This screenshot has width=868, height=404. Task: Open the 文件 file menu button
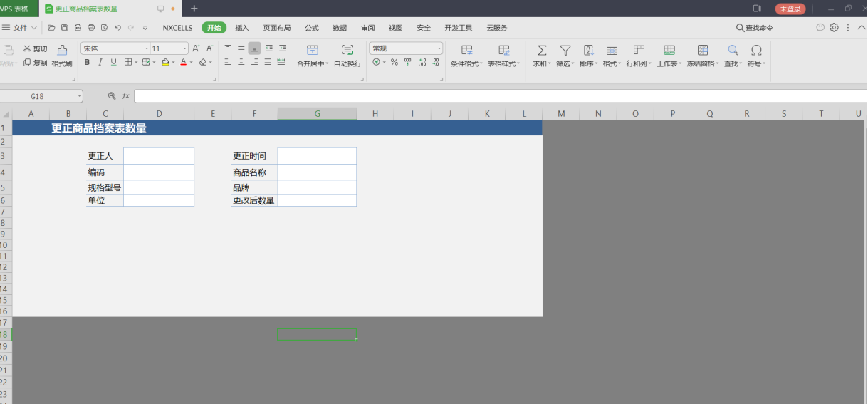pyautogui.click(x=20, y=28)
